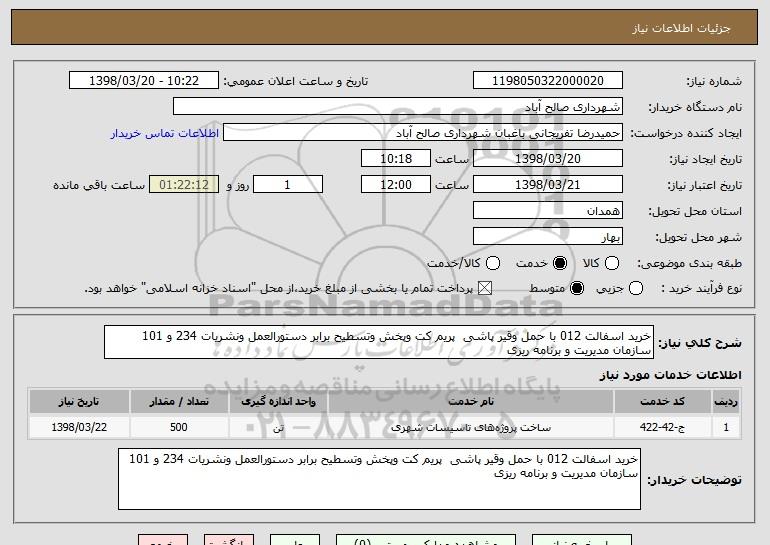Click the countdown timer 01:22:12
Image resolution: width=770 pixels, height=545 pixels.
click(x=184, y=185)
